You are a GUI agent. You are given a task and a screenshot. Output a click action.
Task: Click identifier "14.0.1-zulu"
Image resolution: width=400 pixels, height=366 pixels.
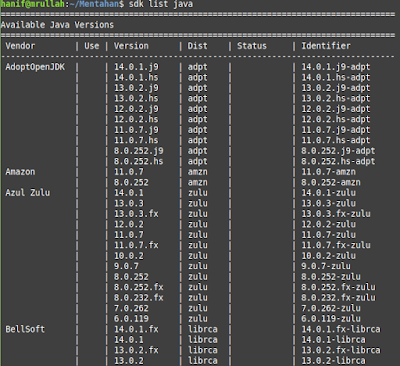click(328, 193)
